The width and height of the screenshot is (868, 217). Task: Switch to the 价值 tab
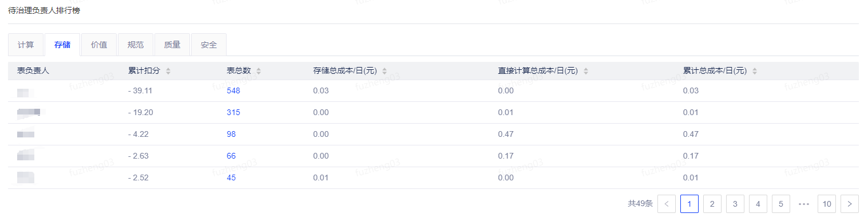99,45
